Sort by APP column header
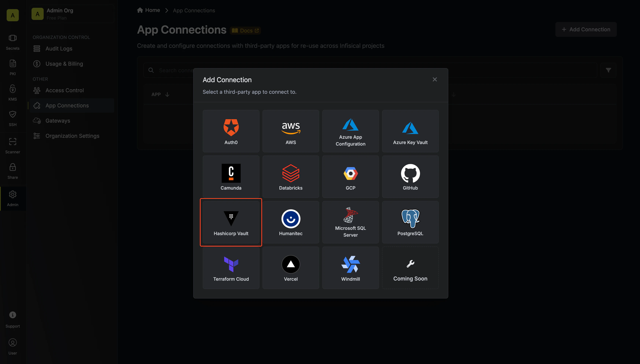Screen dimensions: 640x364 [x=160, y=95]
